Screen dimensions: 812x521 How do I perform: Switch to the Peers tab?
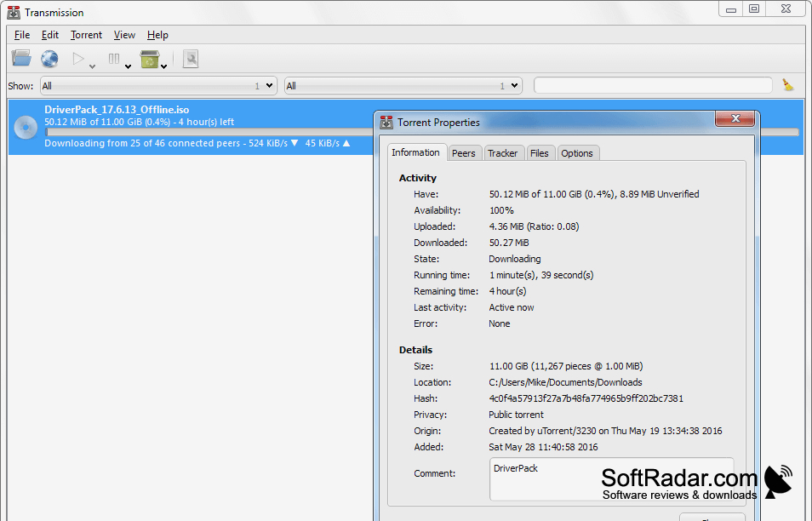(464, 153)
